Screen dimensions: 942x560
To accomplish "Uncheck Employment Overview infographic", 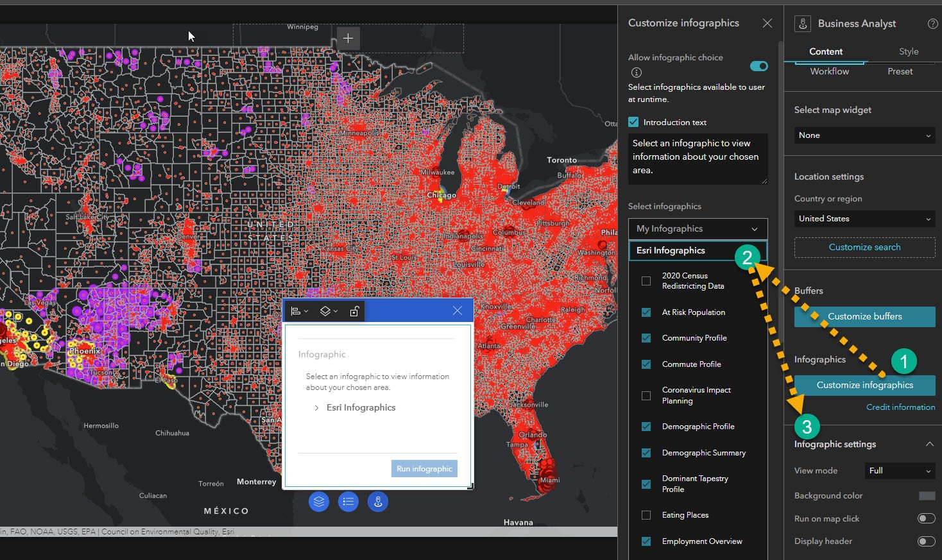I will [646, 541].
